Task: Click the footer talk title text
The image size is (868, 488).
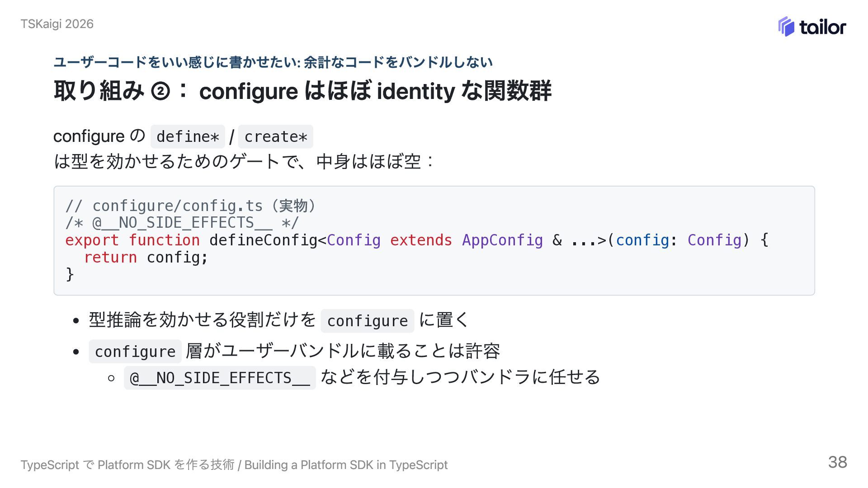Action: (234, 465)
